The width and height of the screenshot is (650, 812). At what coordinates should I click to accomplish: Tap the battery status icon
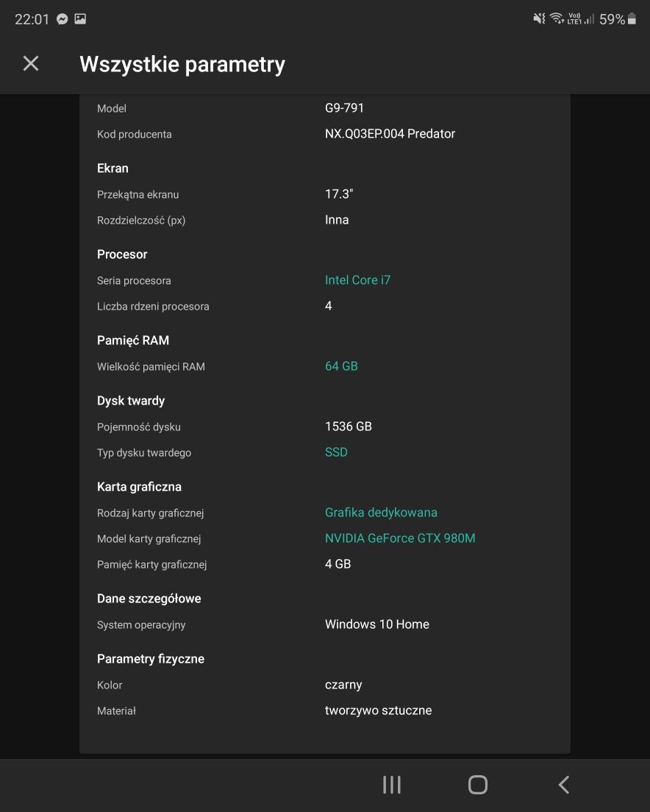632,18
